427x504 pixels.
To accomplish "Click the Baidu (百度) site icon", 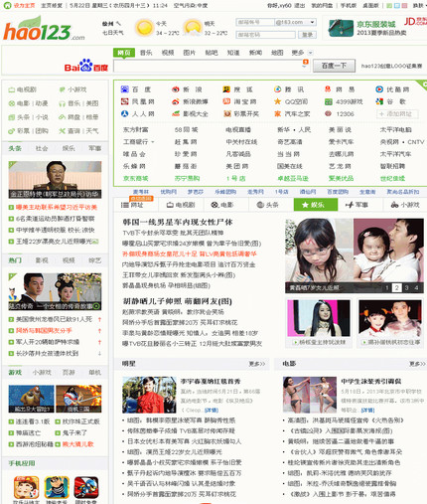I will (x=125, y=89).
